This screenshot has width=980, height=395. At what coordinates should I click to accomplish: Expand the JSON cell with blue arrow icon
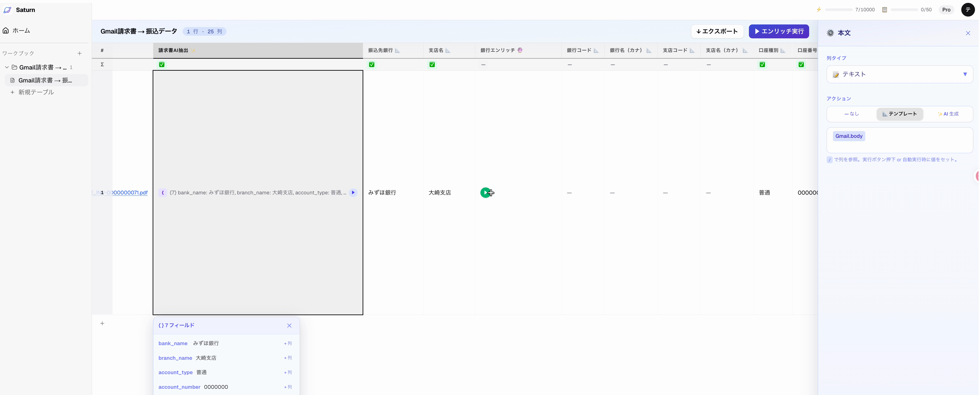click(x=353, y=193)
